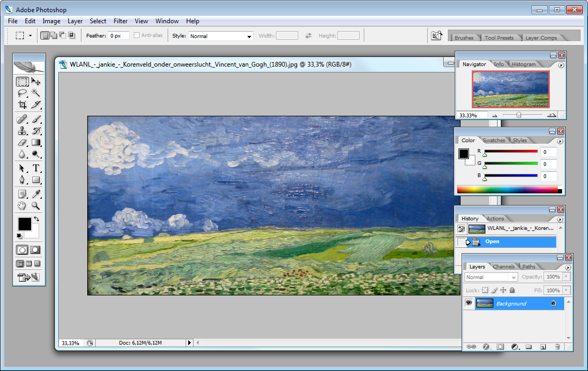
Task: Choose Add to Selection mode
Action: coord(54,35)
